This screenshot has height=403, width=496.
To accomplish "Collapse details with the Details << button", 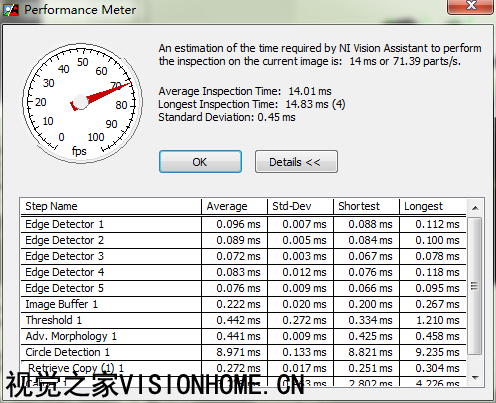I will (x=296, y=162).
